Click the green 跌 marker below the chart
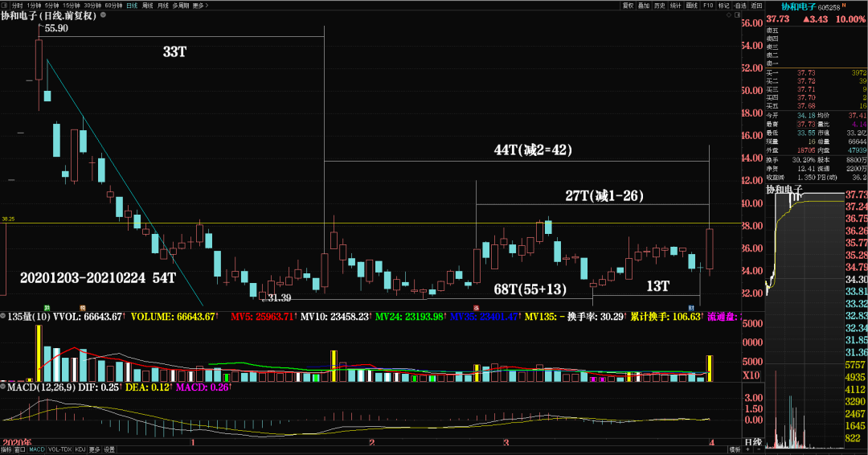Viewport: 868px width, 455px height. pyautogui.click(x=47, y=308)
